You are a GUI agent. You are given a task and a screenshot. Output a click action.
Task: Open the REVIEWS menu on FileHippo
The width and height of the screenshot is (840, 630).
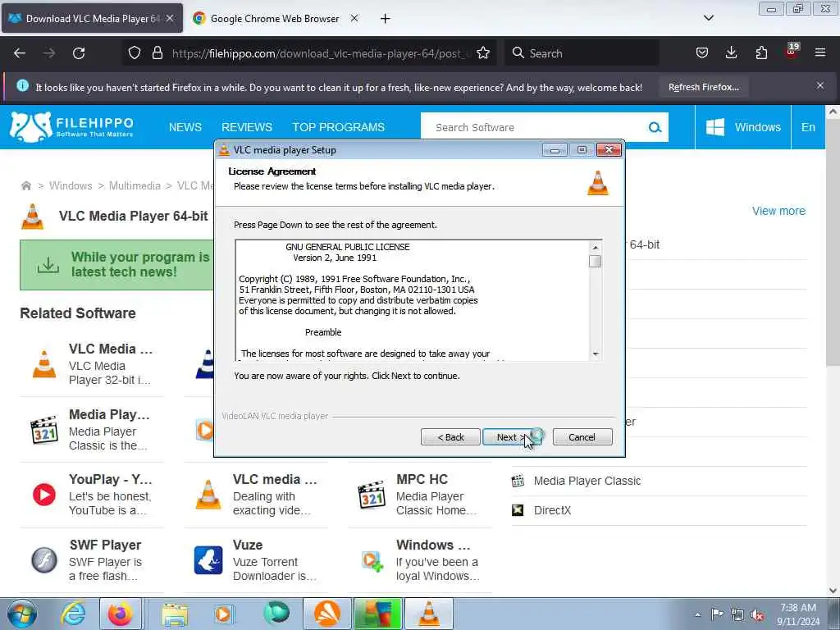tap(247, 127)
